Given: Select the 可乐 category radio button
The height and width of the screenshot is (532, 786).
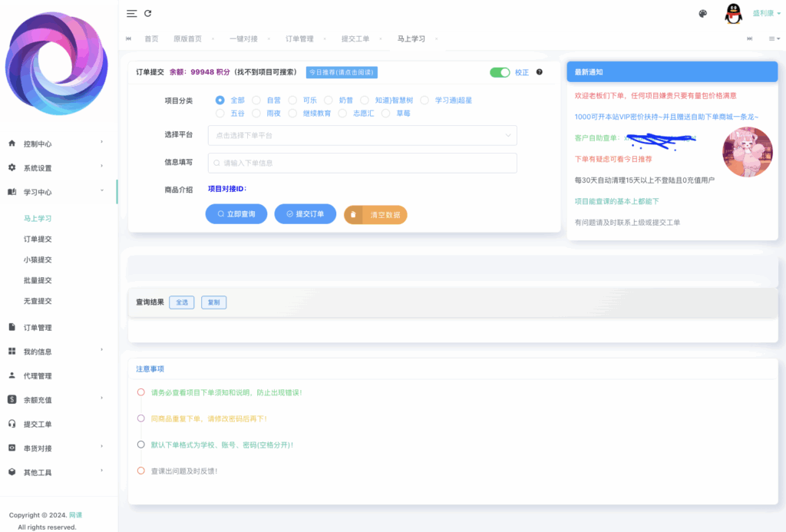Looking at the screenshot, I should pyautogui.click(x=292, y=100).
